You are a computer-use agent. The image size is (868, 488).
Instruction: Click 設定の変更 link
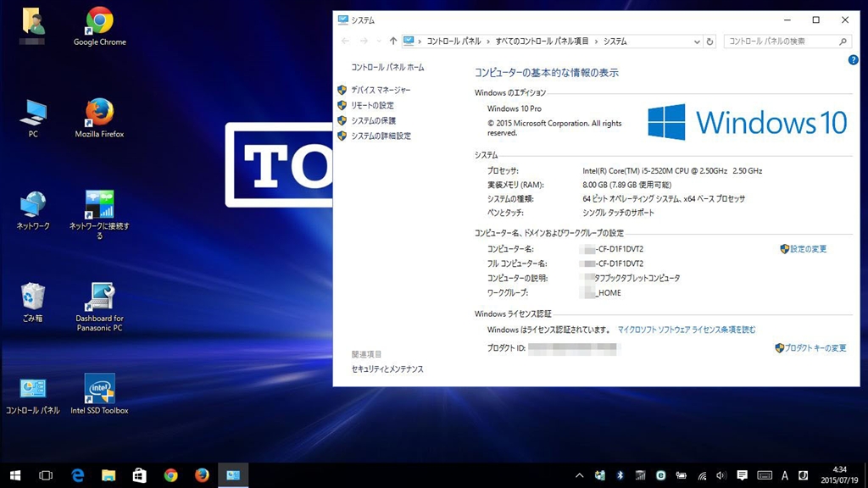click(808, 249)
